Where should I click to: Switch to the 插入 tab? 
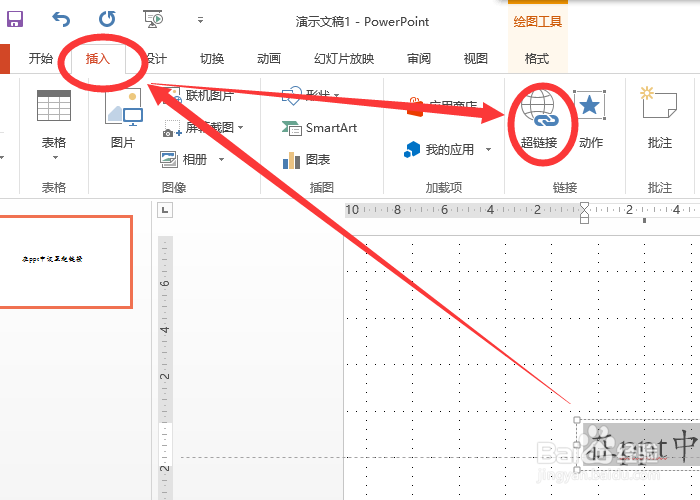click(x=97, y=58)
